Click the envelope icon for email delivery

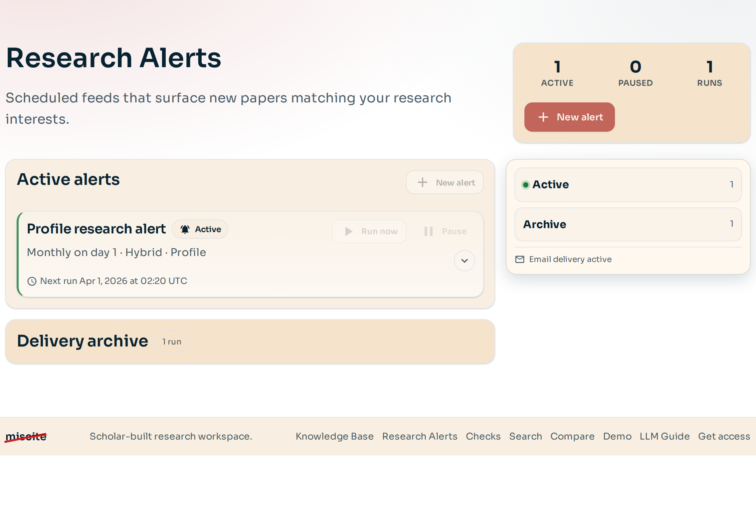point(520,259)
